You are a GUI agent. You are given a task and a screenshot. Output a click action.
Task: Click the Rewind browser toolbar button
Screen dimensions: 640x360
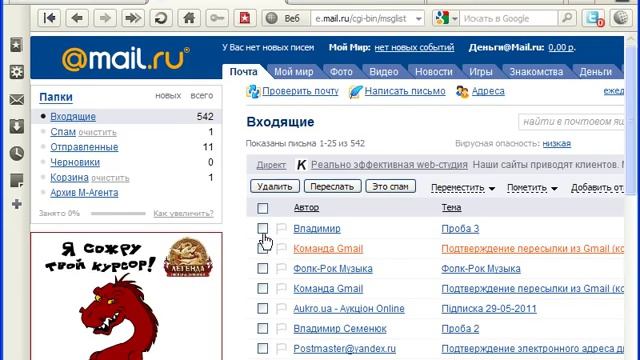49,18
